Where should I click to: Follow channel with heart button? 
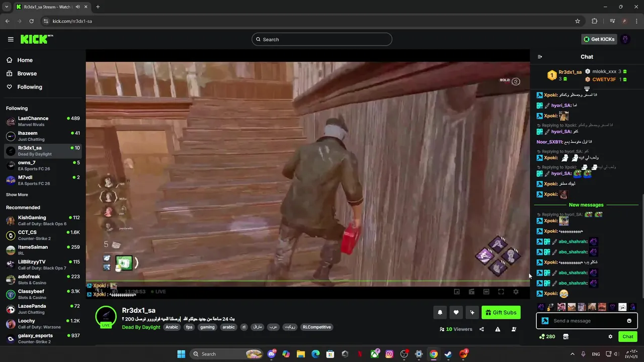click(456, 313)
